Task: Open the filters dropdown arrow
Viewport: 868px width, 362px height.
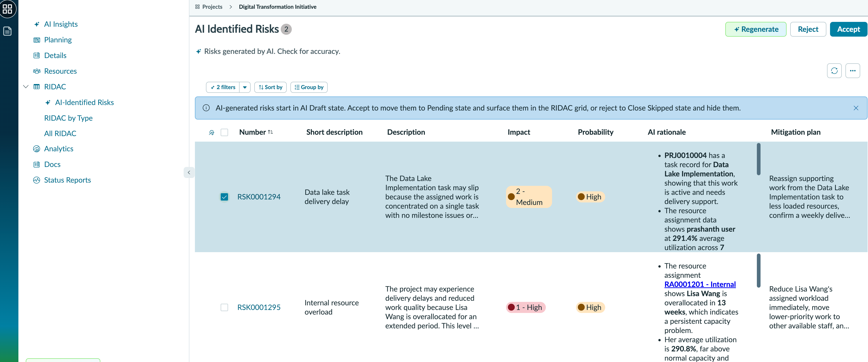Action: point(245,87)
